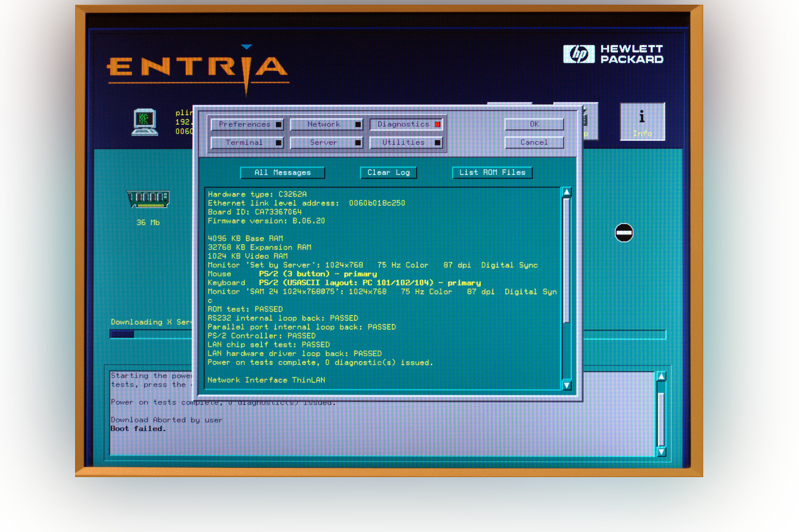Image resolution: width=799 pixels, height=532 pixels.
Task: Click the boot message log scroll-up arrow
Action: (x=661, y=376)
